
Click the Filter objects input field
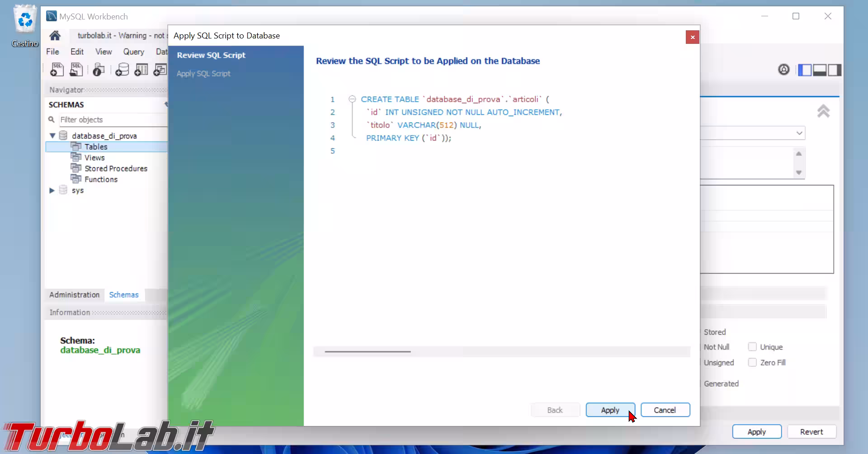pyautogui.click(x=113, y=119)
